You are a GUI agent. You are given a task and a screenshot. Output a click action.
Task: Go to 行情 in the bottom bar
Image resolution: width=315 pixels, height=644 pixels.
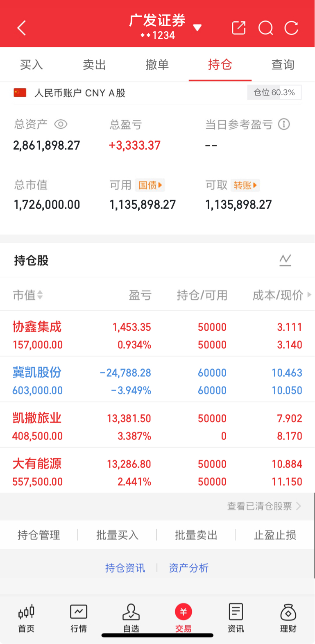tap(79, 618)
